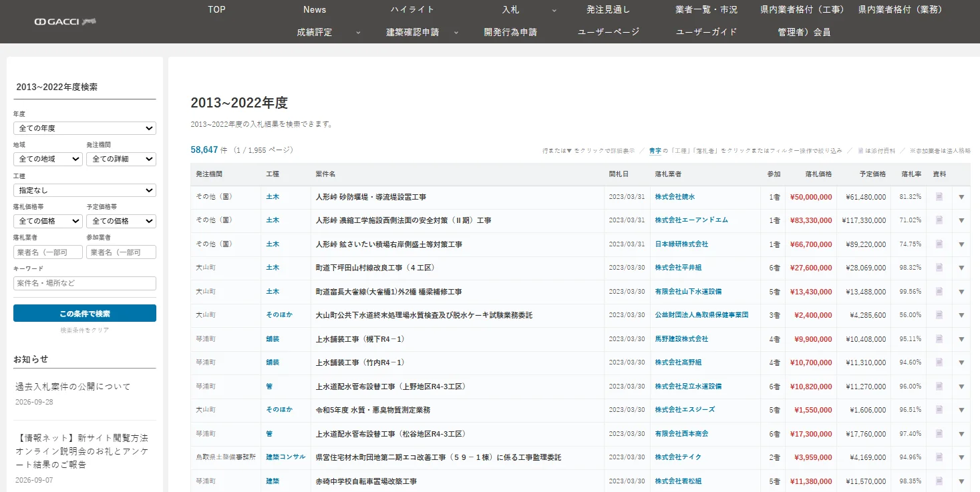
Task: Open the document icon for 赤碕中学校自転車置場改築工事
Action: pyautogui.click(x=939, y=481)
